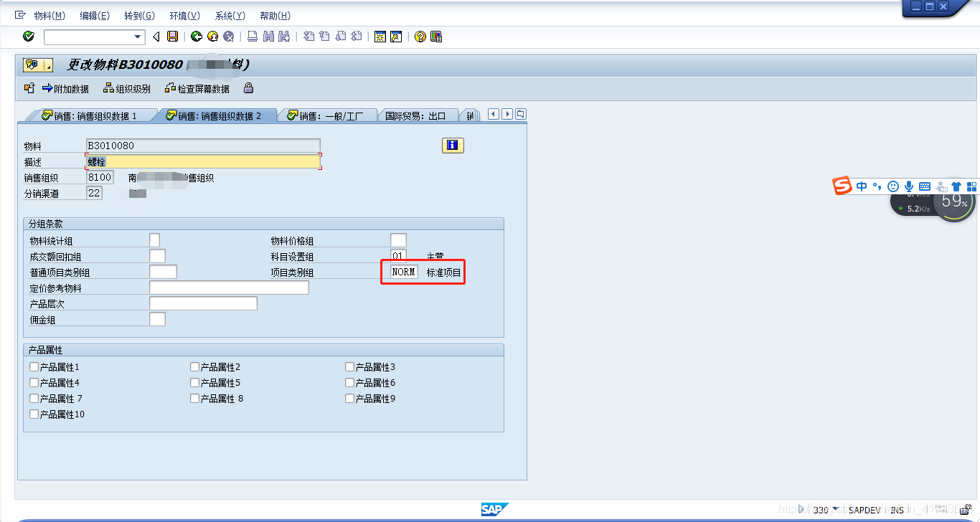Check the 产品属性3 checkbox

pyautogui.click(x=350, y=366)
